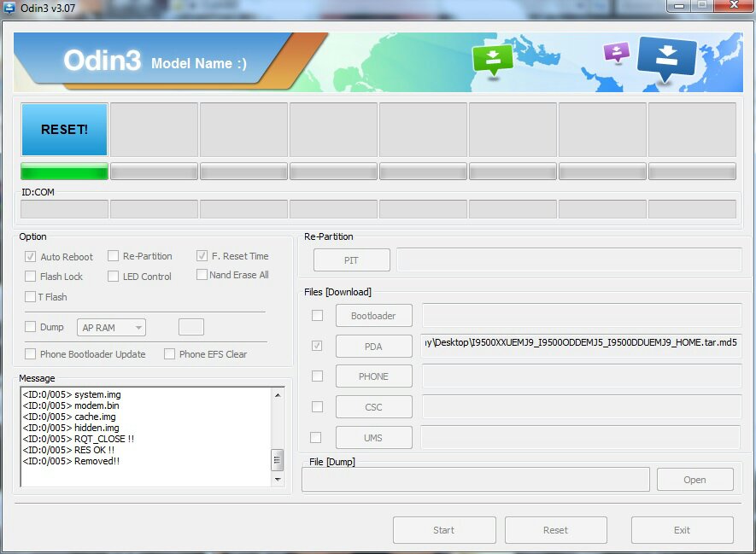
Task: Click the Bootloader file button
Action: (373, 316)
